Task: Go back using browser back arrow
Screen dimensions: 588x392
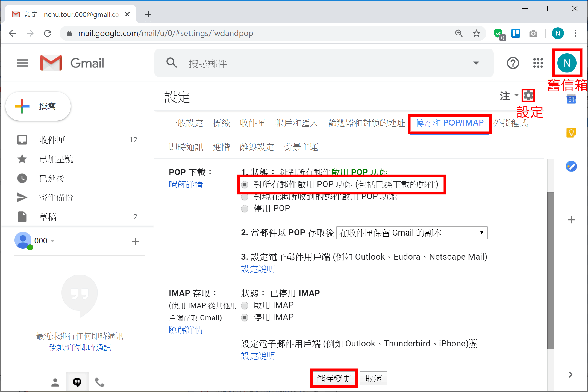Action: (x=13, y=33)
